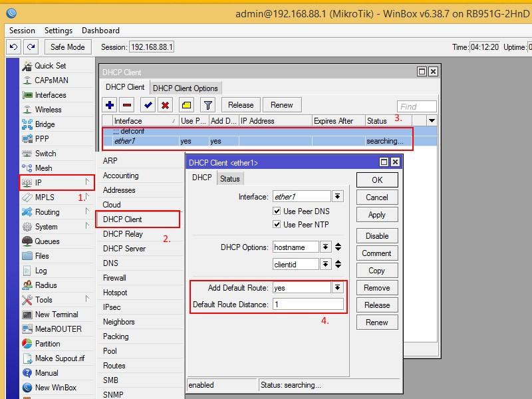Open Bridge from sidebar
The image size is (532, 399).
click(45, 124)
